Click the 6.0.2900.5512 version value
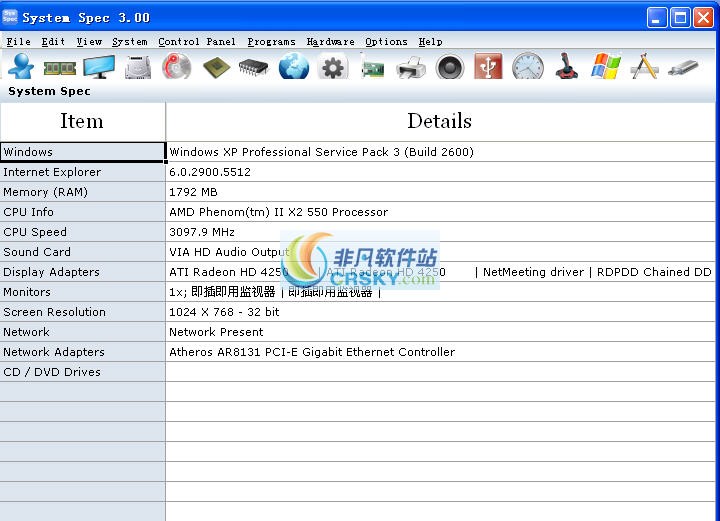This screenshot has width=720, height=521. tap(210, 172)
